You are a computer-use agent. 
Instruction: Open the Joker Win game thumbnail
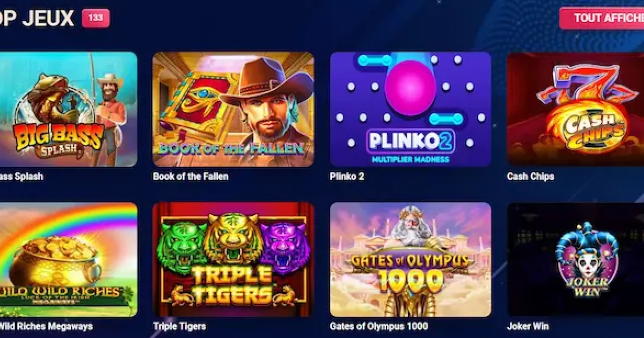(575, 260)
